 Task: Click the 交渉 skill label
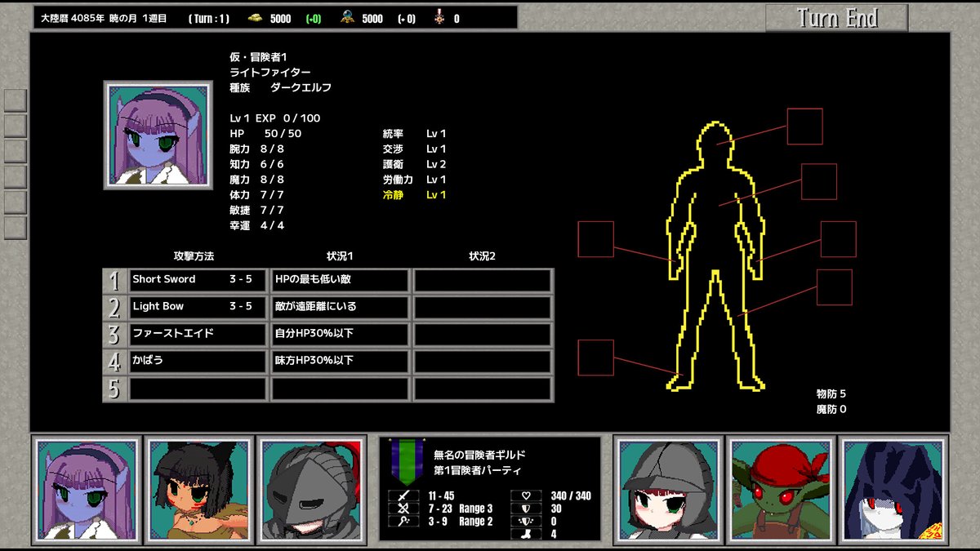coord(393,149)
